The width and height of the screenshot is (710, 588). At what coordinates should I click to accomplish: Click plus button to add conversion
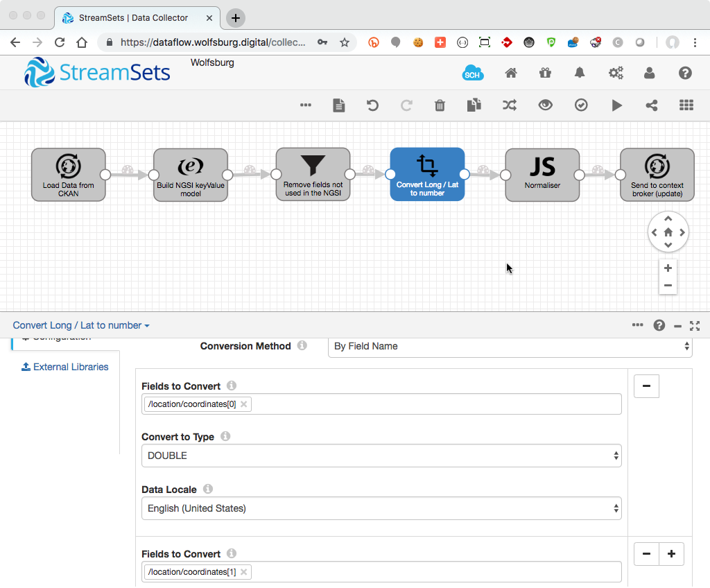(x=671, y=554)
